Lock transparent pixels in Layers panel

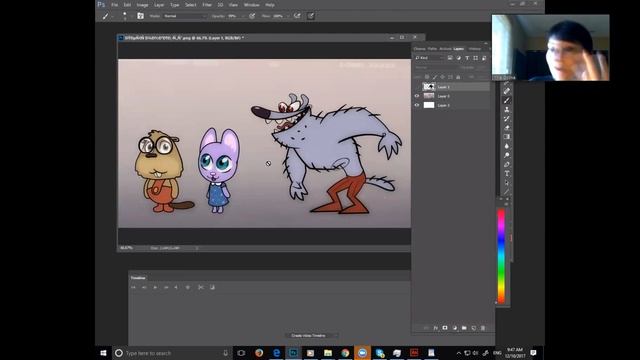point(427,77)
